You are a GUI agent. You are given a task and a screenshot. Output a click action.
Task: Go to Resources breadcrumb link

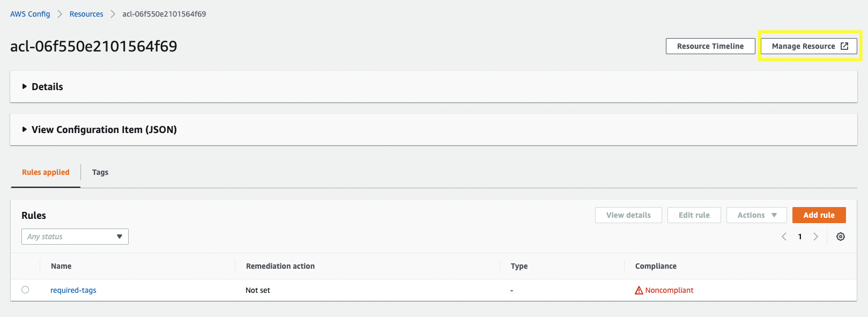86,14
